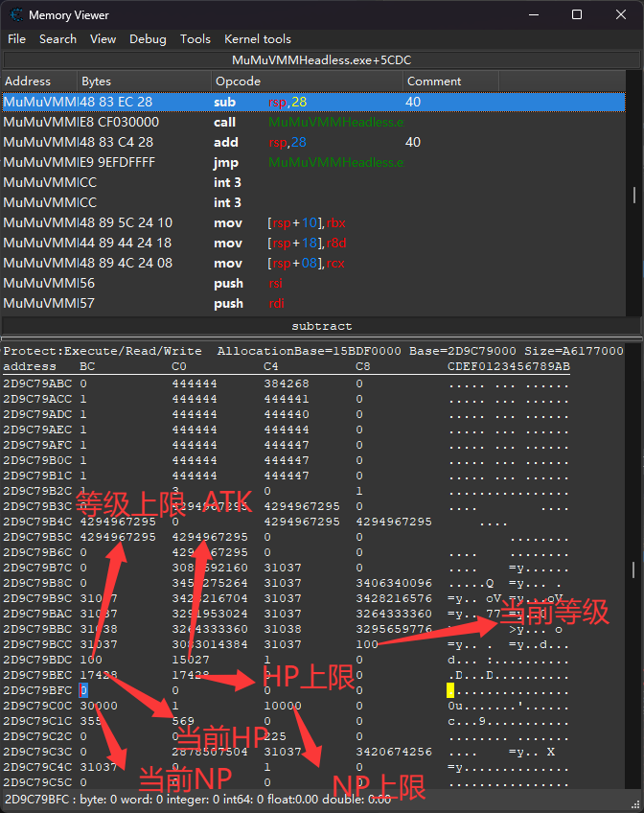This screenshot has width=644, height=813.
Task: Click the Protect:Execute/Read/Write info line
Action: pos(313,351)
